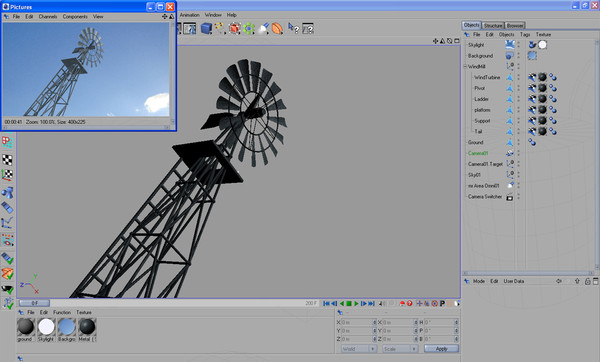This screenshot has height=362, width=600.
Task: Select the texture checkerboard tool
Action: coord(7,160)
